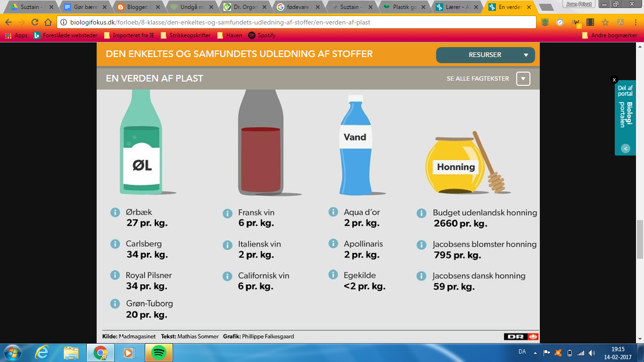Switch to the Blogger tab
This screenshot has height=362, width=644.
pos(137,7)
